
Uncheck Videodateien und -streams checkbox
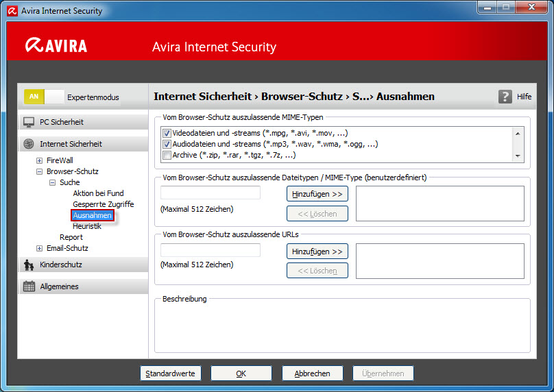tap(167, 134)
